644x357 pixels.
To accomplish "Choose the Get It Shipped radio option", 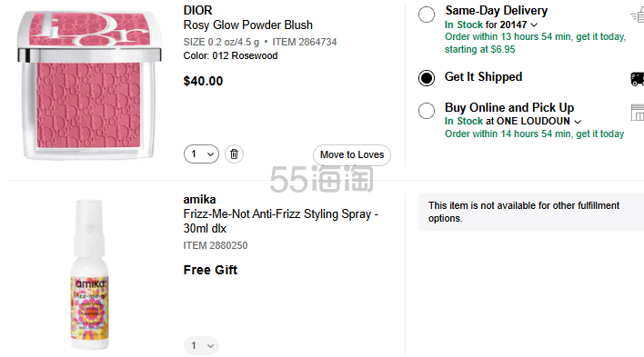I will click(427, 77).
